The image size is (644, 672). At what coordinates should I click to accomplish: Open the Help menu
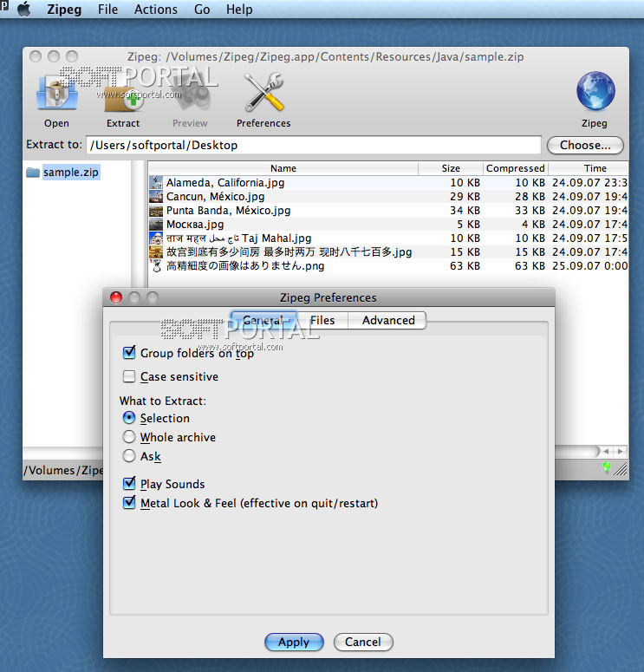239,9
